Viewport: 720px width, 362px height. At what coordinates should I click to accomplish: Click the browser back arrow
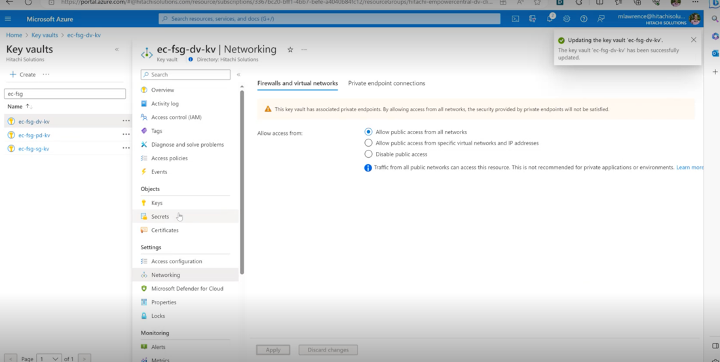coord(9,2)
